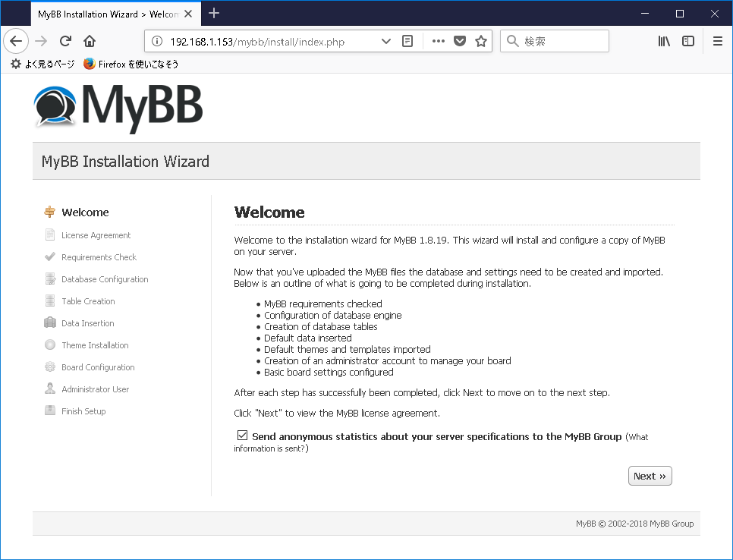
Task: Uncheck Send anonymous statistics checkbox
Action: tap(242, 436)
